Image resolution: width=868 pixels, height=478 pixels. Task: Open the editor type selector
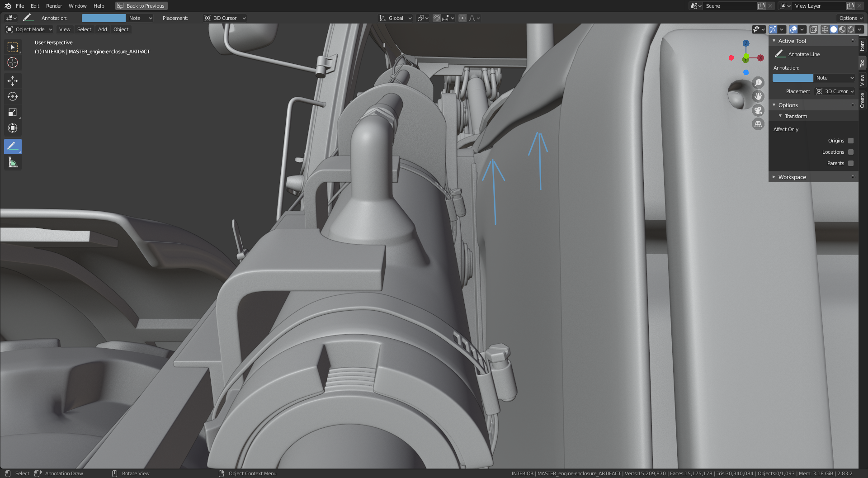[x=11, y=18]
